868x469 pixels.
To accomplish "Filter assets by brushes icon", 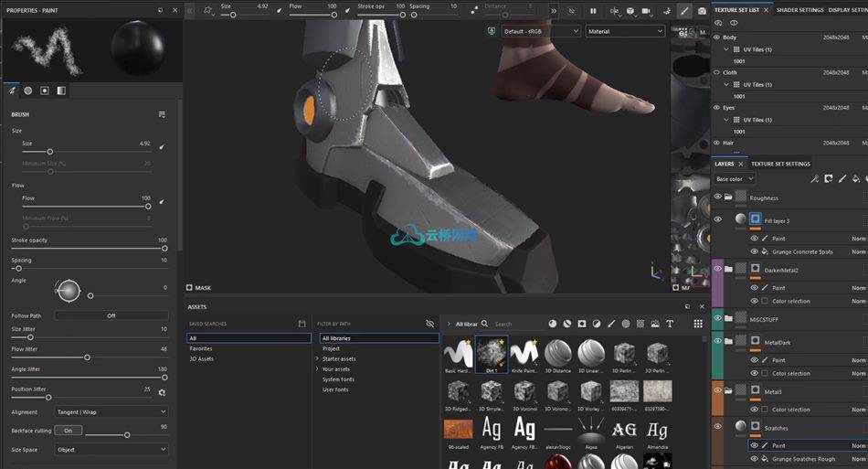I will pos(611,324).
